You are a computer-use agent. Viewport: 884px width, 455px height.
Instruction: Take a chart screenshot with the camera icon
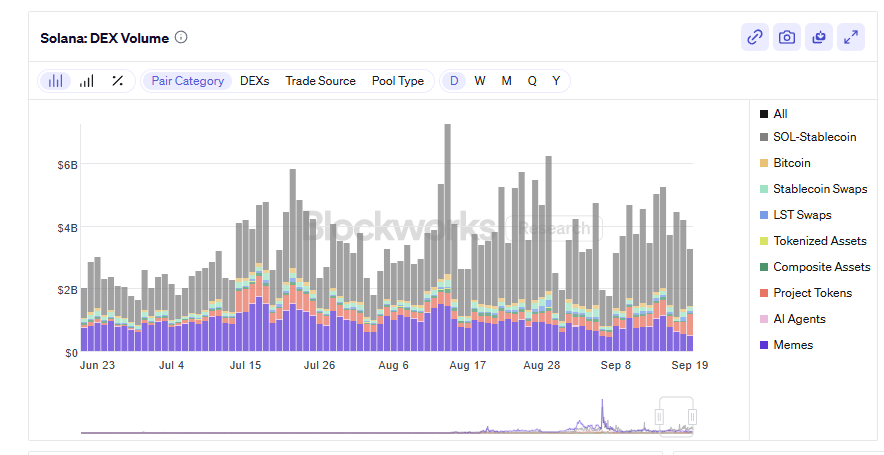(786, 38)
